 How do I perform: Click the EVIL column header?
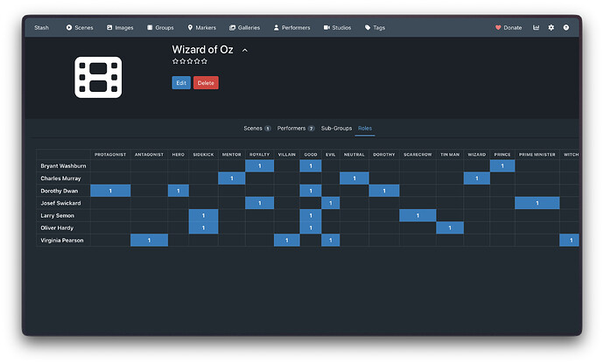(331, 155)
